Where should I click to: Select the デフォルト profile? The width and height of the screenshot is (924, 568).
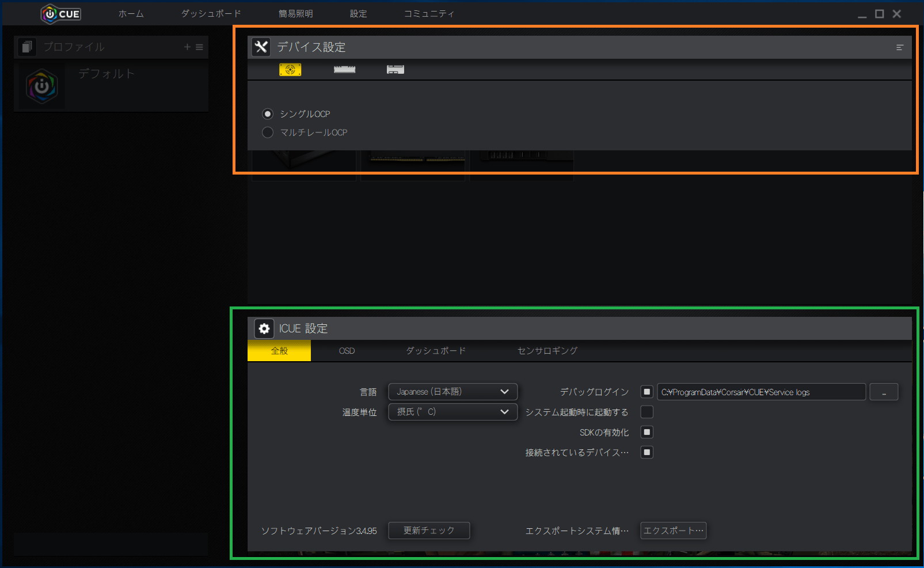[111, 86]
